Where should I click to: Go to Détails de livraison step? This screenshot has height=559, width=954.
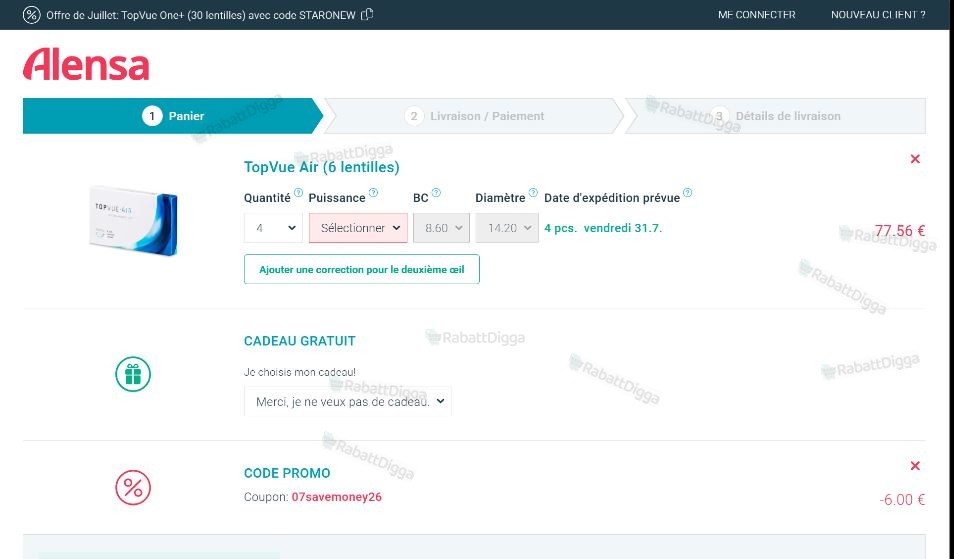tap(776, 116)
